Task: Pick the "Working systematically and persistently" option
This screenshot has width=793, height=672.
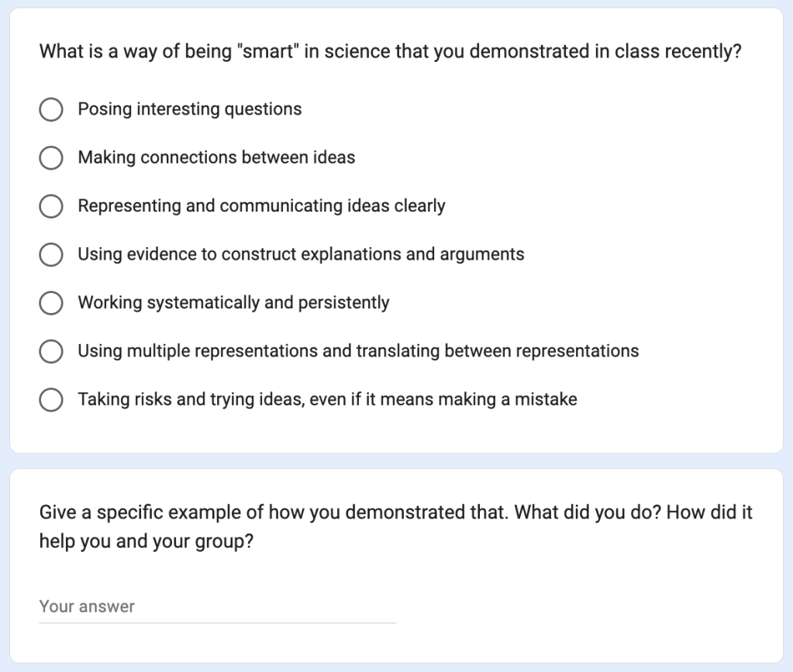Action: (51, 303)
